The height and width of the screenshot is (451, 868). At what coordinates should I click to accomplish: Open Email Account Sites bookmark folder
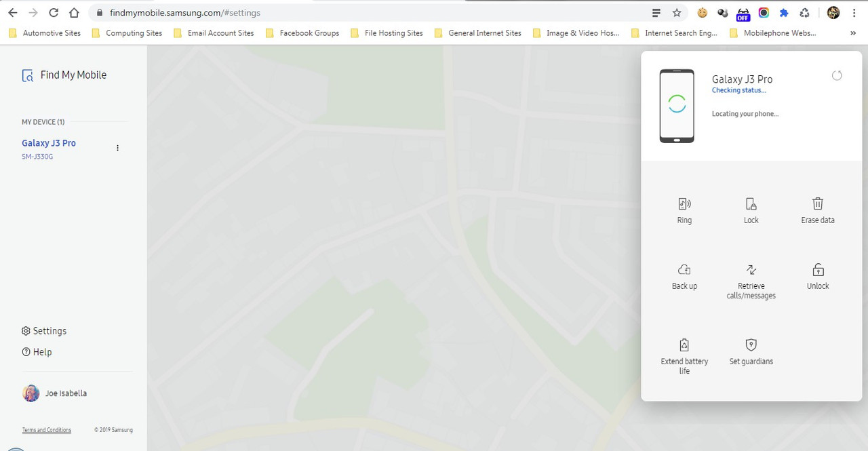[214, 33]
